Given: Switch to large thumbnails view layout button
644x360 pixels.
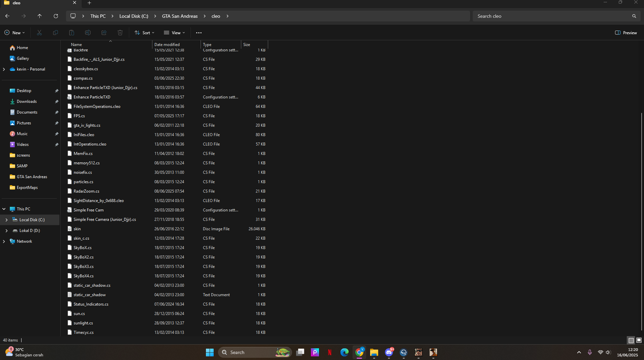Looking at the screenshot, I should (639, 340).
